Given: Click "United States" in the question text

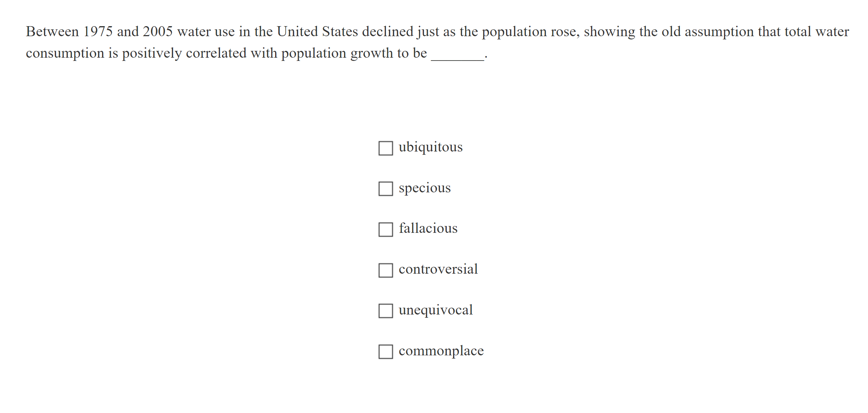Looking at the screenshot, I should [317, 32].
